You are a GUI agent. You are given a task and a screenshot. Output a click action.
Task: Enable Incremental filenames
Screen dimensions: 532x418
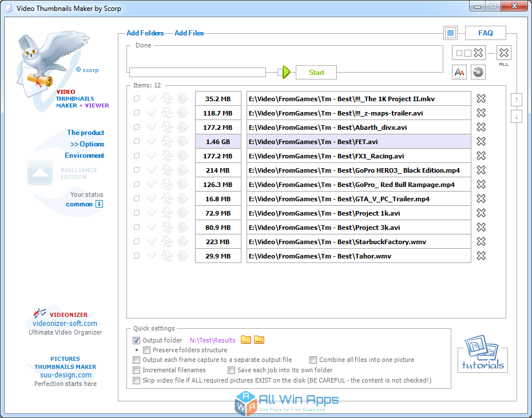tap(136, 370)
